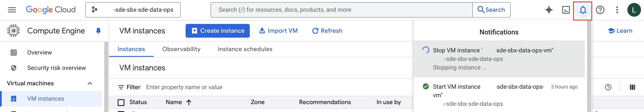The image size is (644, 112).
Task: Open Gemini AI assistant sparkle icon
Action: click(x=549, y=10)
